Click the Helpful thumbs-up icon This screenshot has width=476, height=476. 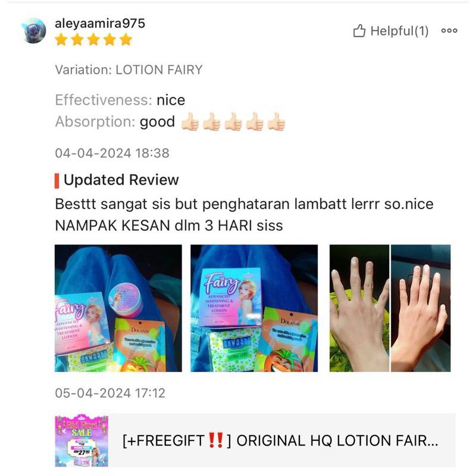[359, 30]
